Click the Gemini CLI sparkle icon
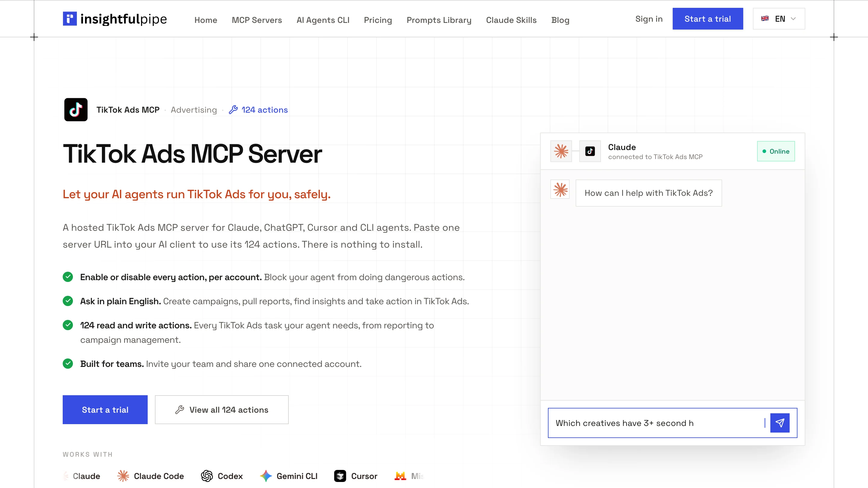The image size is (868, 488). click(x=266, y=476)
